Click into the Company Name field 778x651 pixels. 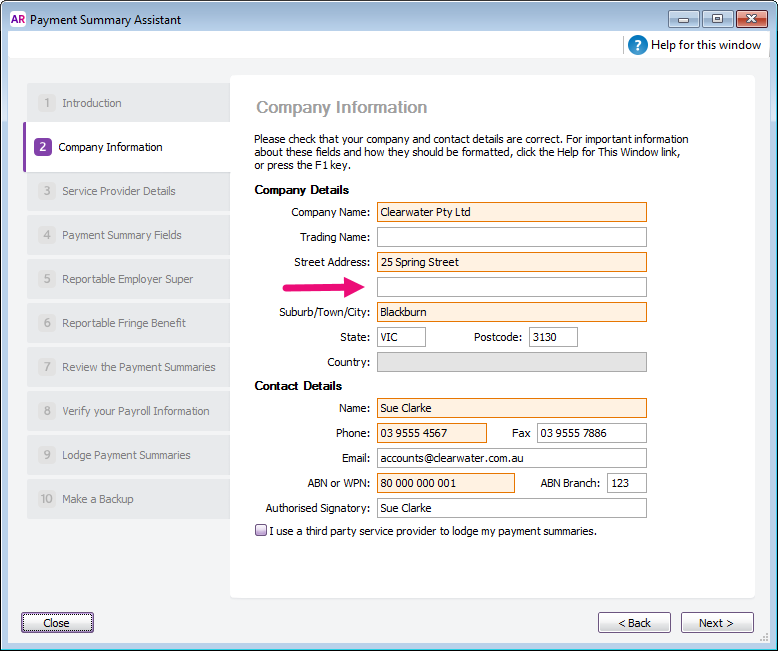tap(511, 212)
